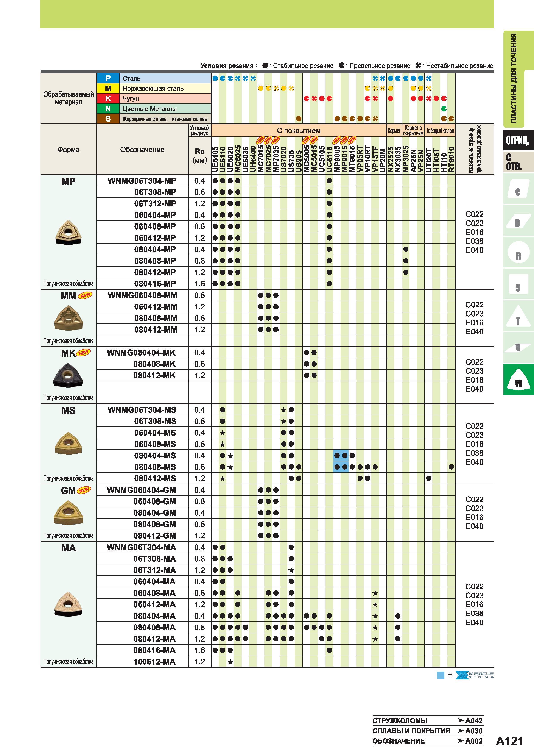
Task: Click the MA chipbreaker insert picture
Action: [68, 604]
